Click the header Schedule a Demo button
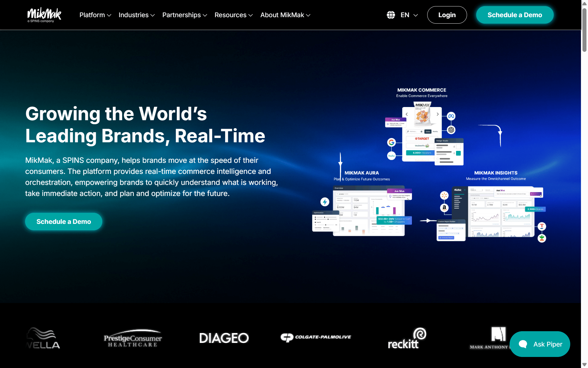This screenshot has width=588, height=368. (515, 15)
